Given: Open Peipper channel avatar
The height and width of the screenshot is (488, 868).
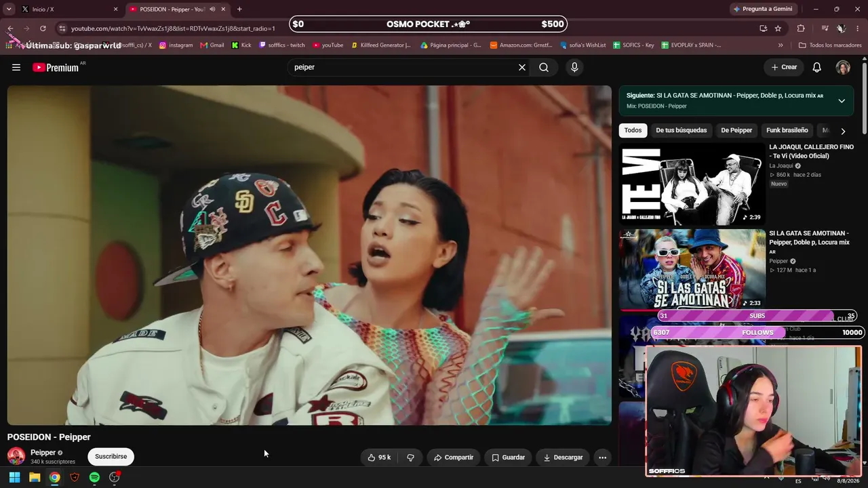Looking at the screenshot, I should click(16, 456).
